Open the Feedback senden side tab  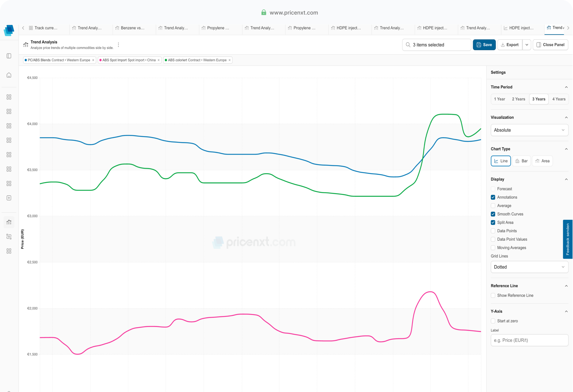click(568, 239)
